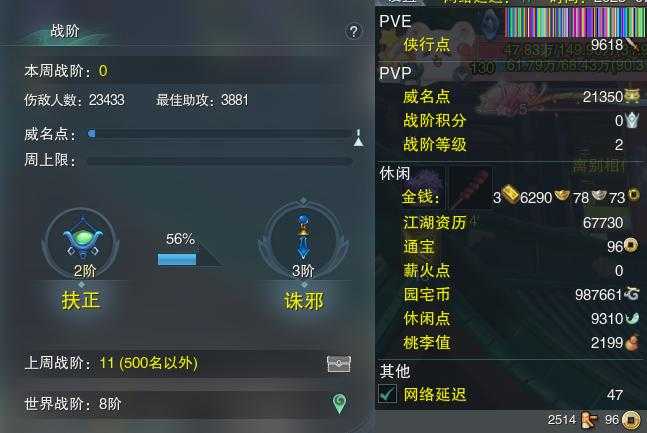Viewport: 647px width, 433px height.
Task: Toggle the 网络延迟 checkbox
Action: click(x=387, y=393)
